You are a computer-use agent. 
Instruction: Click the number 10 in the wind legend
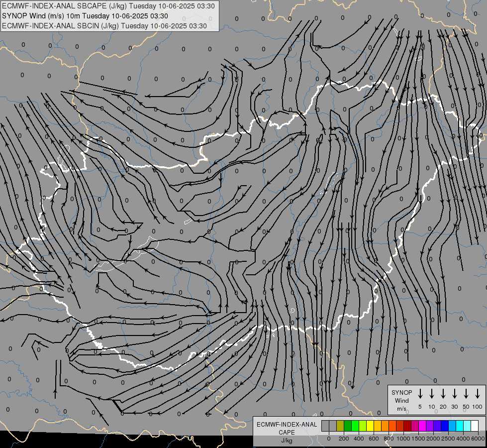(x=432, y=407)
